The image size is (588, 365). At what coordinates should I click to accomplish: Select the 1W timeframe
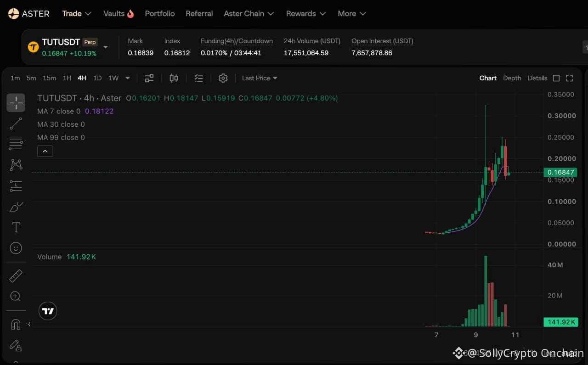tap(113, 78)
